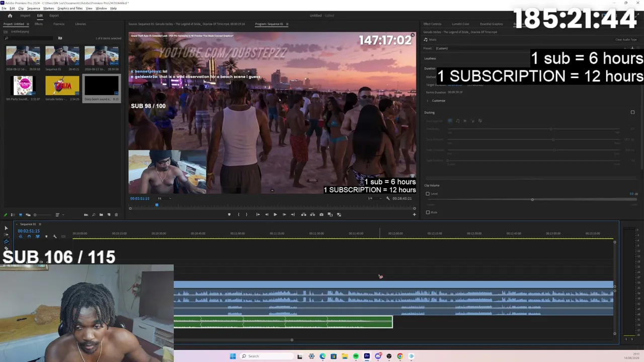Screen dimensions: 644x362
Task: Play the sequence in Program monitor
Action: tap(275, 215)
